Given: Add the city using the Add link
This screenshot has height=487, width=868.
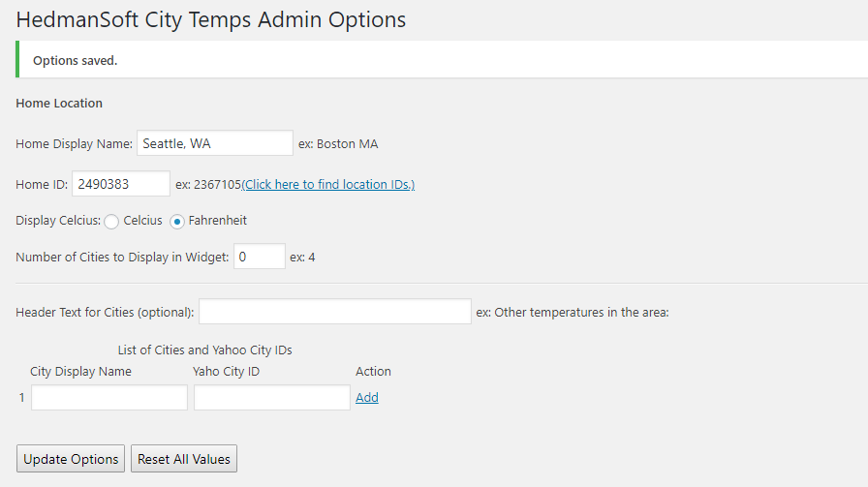Looking at the screenshot, I should tap(367, 397).
